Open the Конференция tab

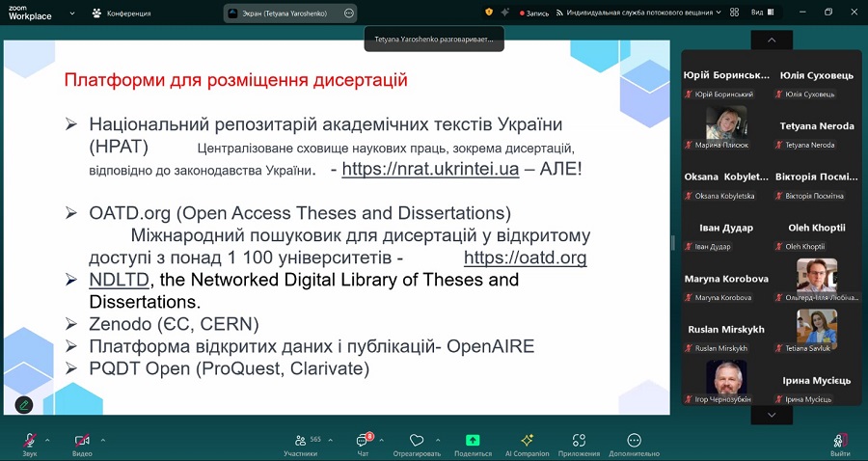click(122, 14)
